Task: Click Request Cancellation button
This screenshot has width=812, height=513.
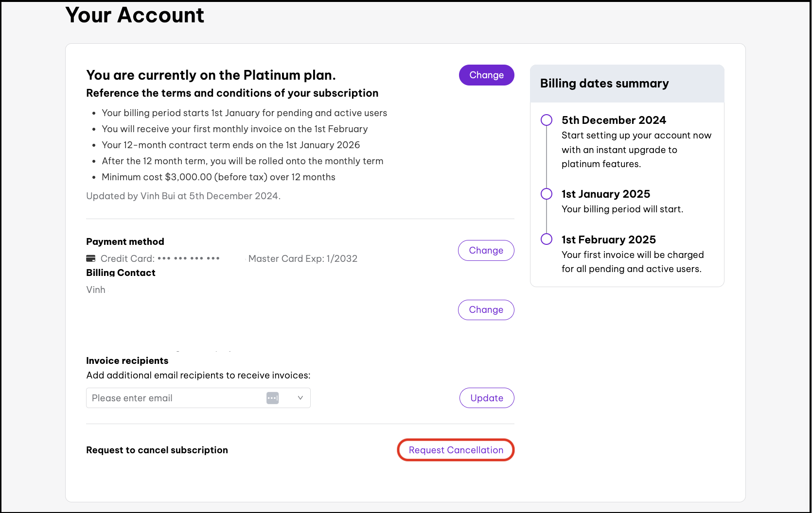Action: [x=456, y=450]
